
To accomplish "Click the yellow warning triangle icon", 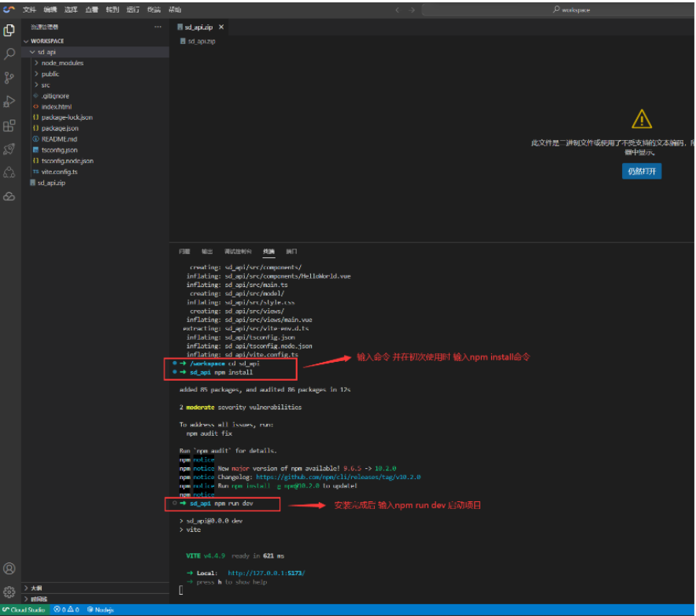I will click(x=642, y=120).
